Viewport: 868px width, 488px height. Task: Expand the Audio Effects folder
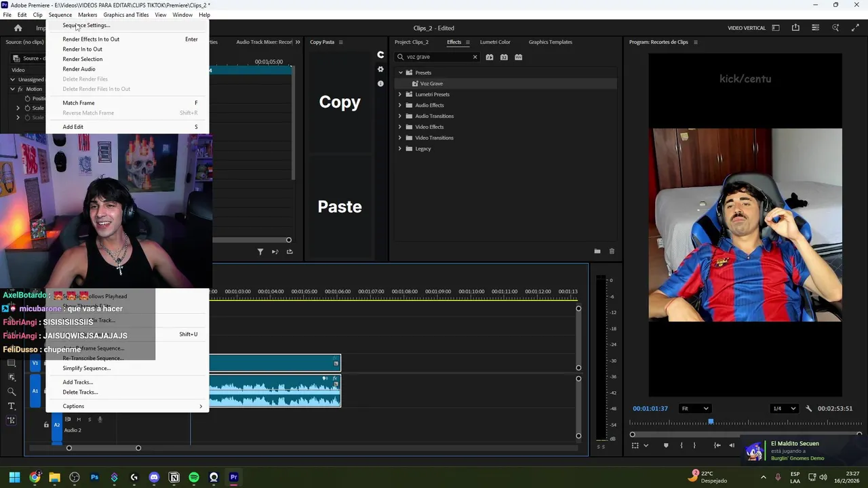pyautogui.click(x=400, y=105)
